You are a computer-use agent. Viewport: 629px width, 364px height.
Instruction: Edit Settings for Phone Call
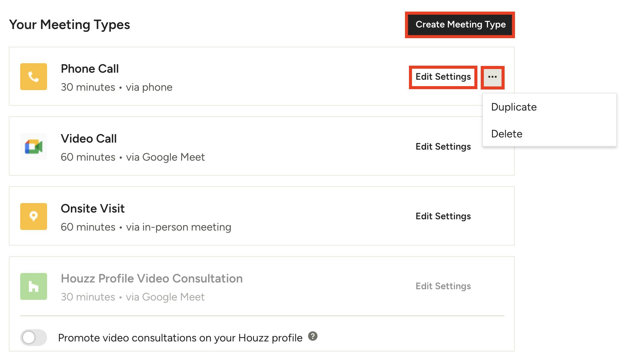pyautogui.click(x=443, y=77)
